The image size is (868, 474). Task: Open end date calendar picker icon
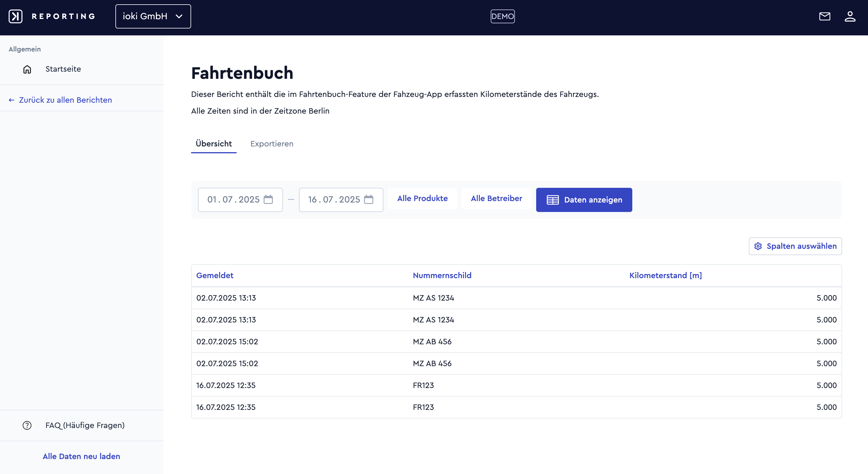point(369,199)
